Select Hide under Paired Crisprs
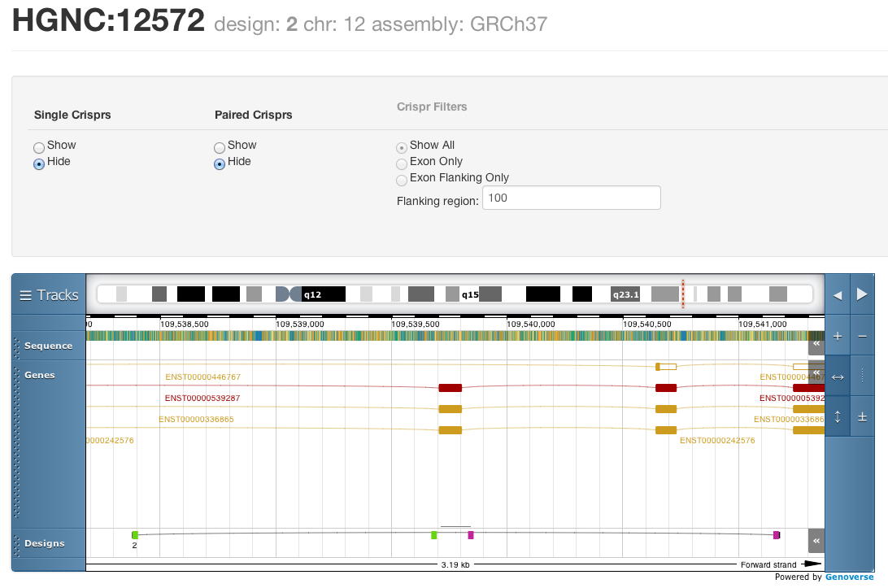The image size is (888, 588). tap(220, 164)
